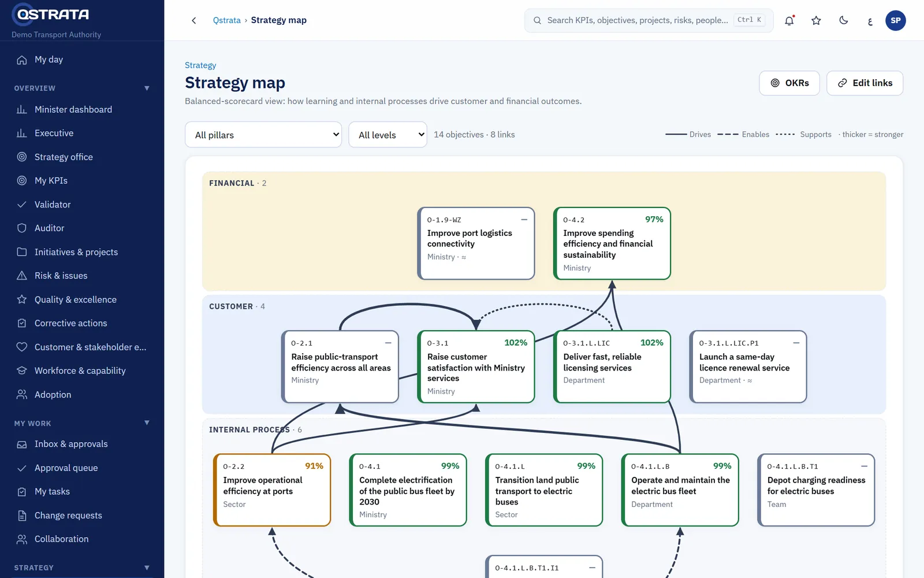Collapse the Strategy sidebar section
The image size is (924, 578).
(147, 568)
